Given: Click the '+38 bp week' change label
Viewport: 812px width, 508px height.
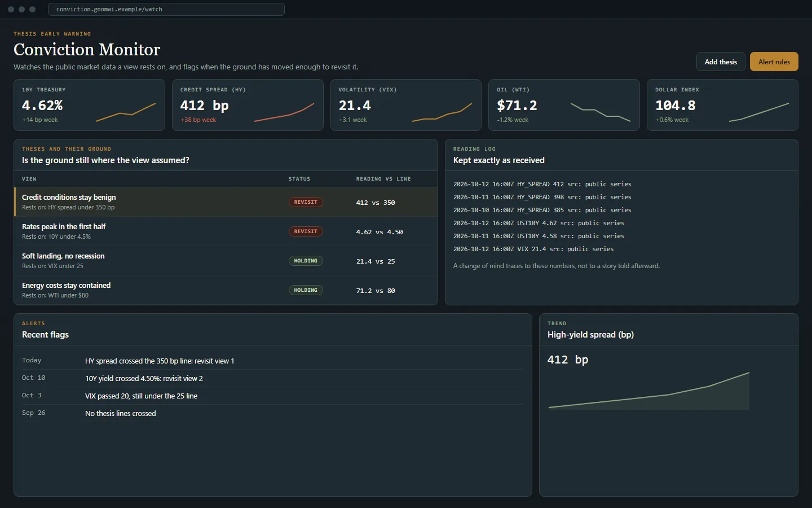Looking at the screenshot, I should [198, 120].
